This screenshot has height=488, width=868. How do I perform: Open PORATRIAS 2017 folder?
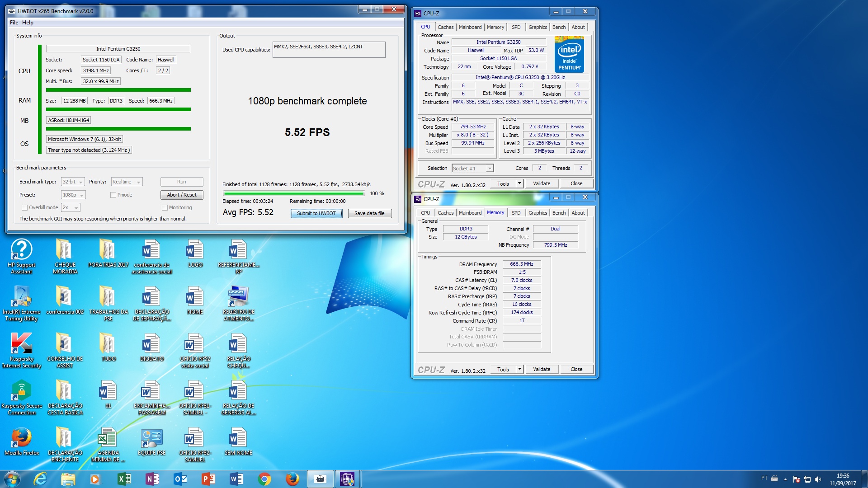click(108, 253)
